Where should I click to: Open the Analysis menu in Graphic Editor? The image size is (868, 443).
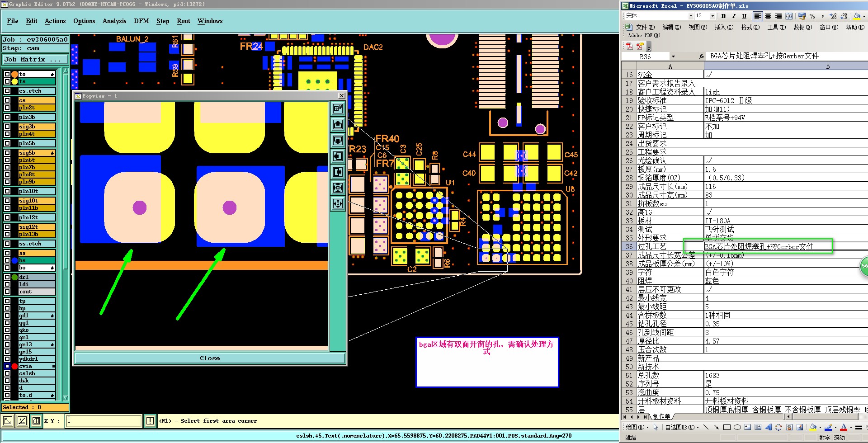pos(114,21)
